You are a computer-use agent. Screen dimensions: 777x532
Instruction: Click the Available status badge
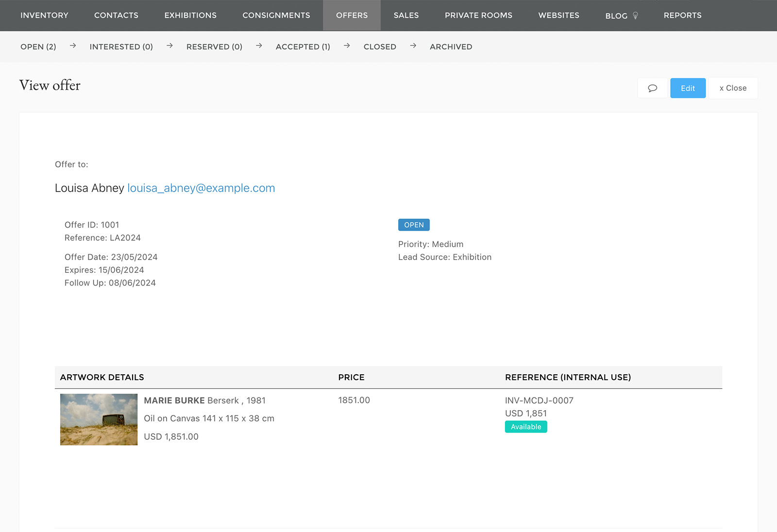pos(526,427)
